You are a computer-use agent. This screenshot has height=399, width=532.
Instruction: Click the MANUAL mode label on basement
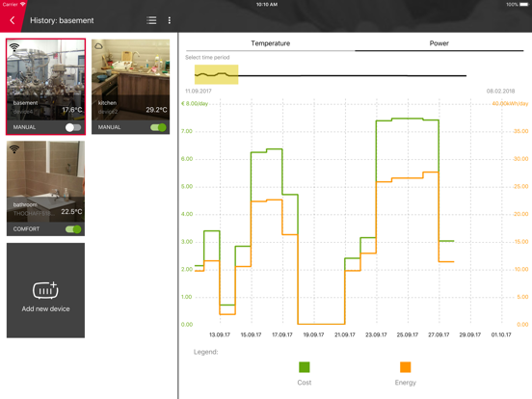[24, 127]
